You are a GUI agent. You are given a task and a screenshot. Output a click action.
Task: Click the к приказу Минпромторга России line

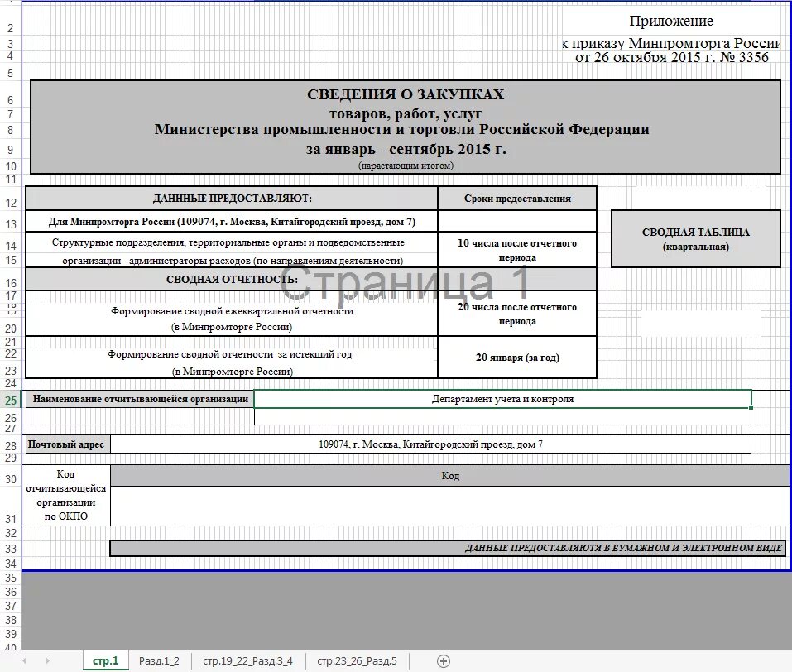tap(672, 43)
